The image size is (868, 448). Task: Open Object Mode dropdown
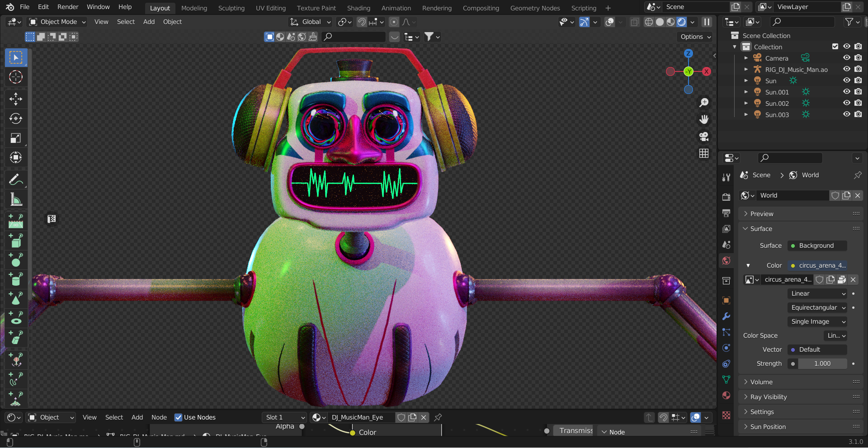coord(57,22)
